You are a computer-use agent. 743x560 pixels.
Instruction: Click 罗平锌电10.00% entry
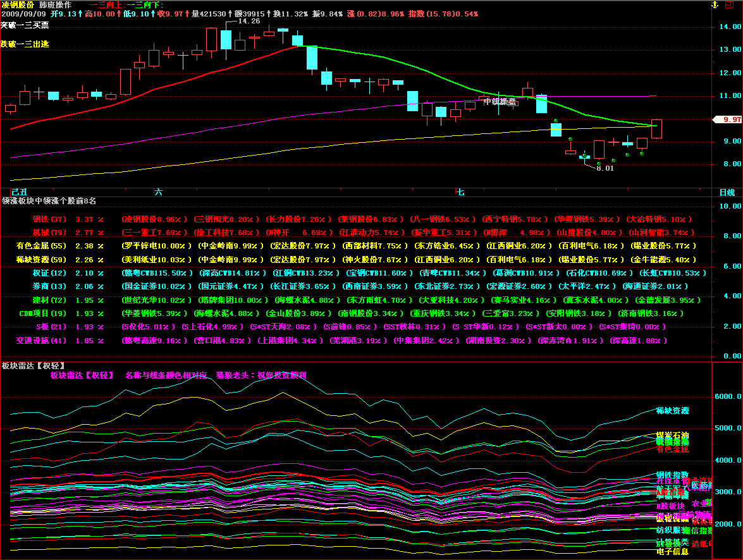(x=156, y=246)
